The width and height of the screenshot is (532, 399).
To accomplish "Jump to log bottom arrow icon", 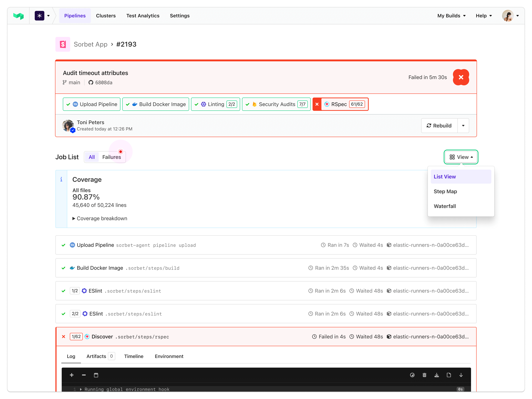I will (461, 375).
